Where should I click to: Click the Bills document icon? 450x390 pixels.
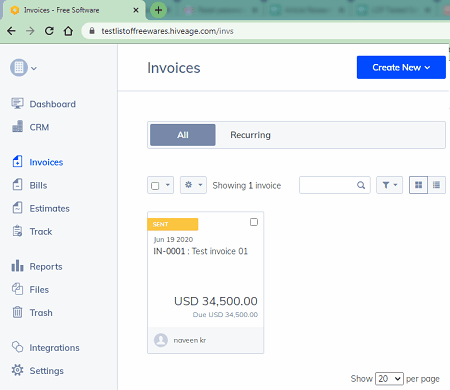(x=17, y=185)
